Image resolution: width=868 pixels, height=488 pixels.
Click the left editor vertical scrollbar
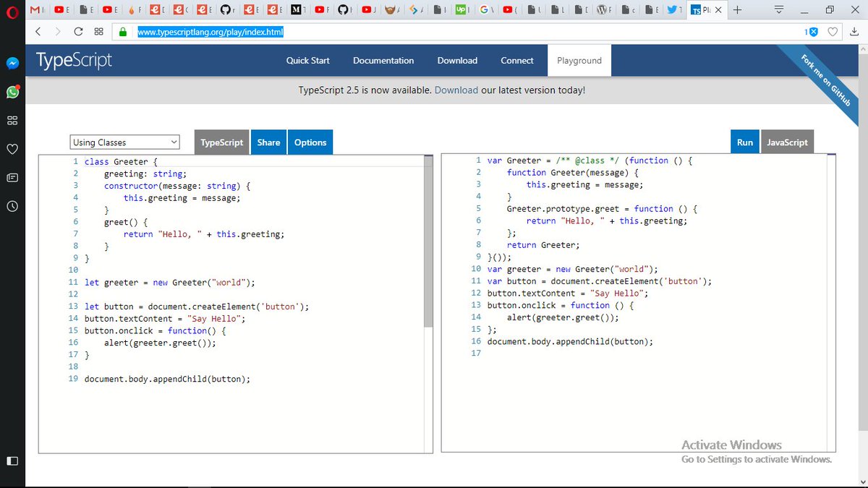pyautogui.click(x=428, y=242)
